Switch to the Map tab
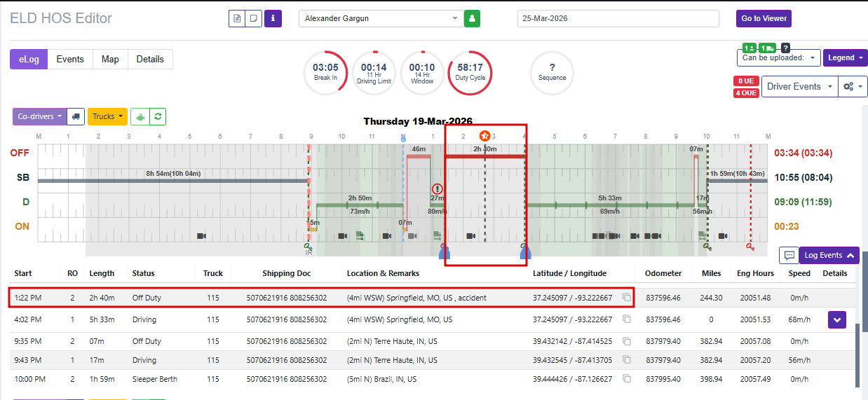The width and height of the screenshot is (868, 400). point(110,60)
